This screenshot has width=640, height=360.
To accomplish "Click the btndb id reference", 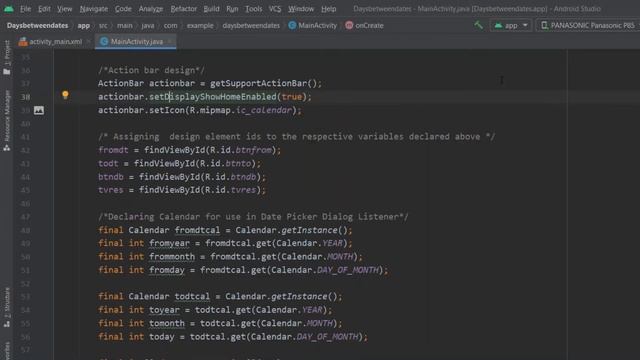I will [243, 177].
